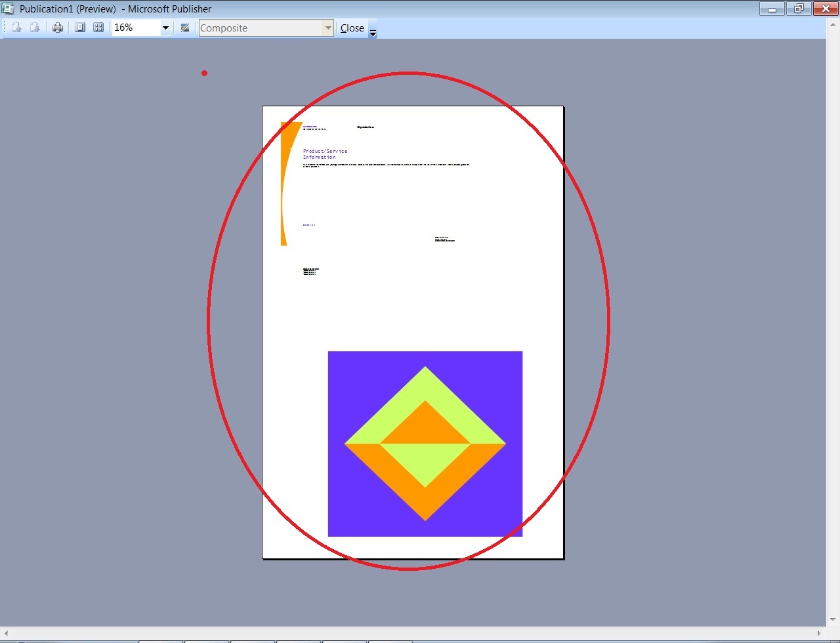Click the Product/Service Information heading
840x643 pixels.
tap(324, 154)
